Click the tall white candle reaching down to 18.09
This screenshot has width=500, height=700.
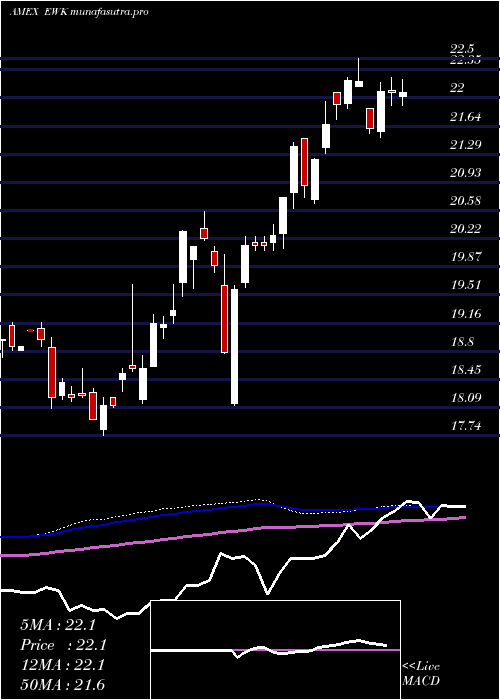[x=234, y=345]
